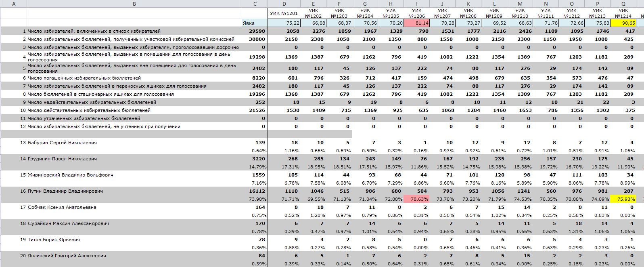The image size is (644, 267).
Task: Select column B header
Action: click(x=134, y=4)
